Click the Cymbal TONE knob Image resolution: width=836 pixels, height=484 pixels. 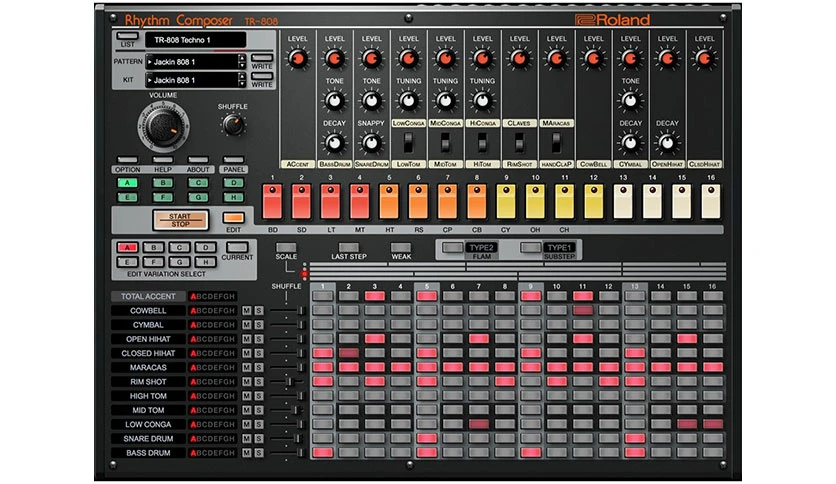[x=630, y=101]
